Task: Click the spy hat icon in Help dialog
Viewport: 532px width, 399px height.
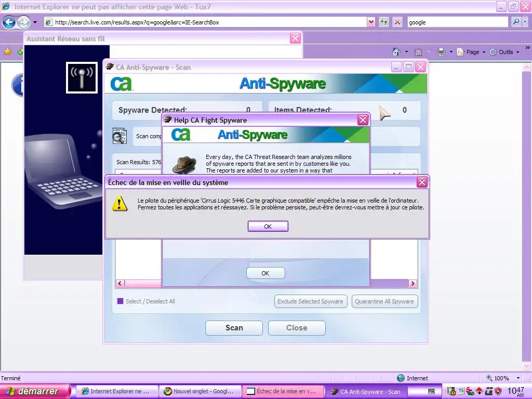Action: [184, 165]
